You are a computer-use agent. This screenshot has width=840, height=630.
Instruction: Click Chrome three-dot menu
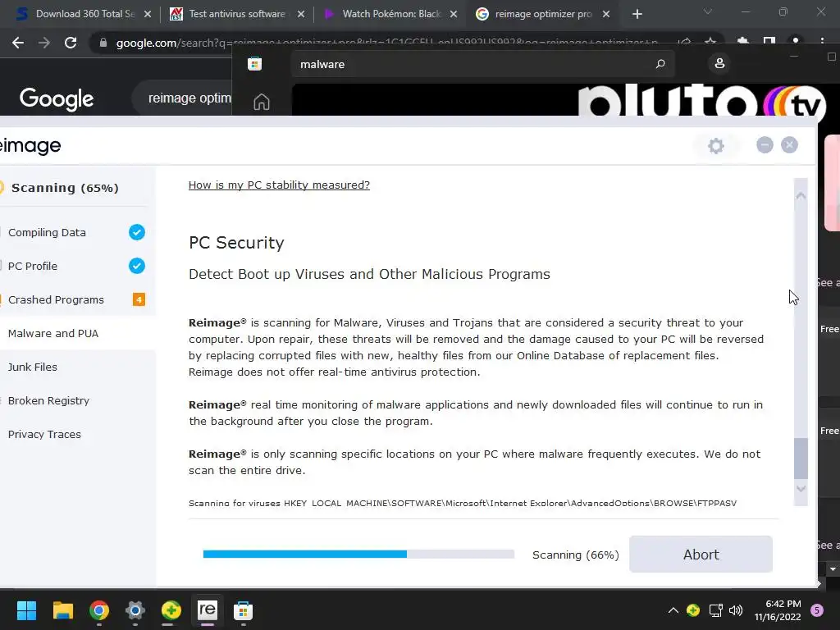tap(822, 43)
